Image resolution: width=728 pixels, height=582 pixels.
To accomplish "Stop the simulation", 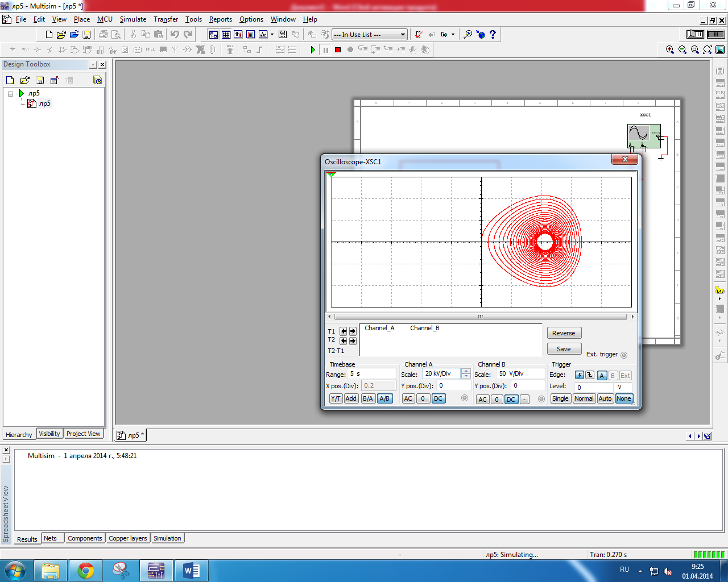I will [x=338, y=50].
